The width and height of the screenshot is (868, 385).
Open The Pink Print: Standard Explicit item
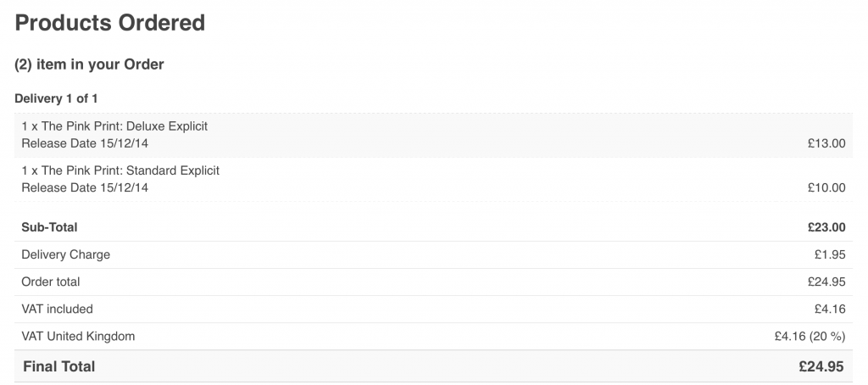[120, 170]
